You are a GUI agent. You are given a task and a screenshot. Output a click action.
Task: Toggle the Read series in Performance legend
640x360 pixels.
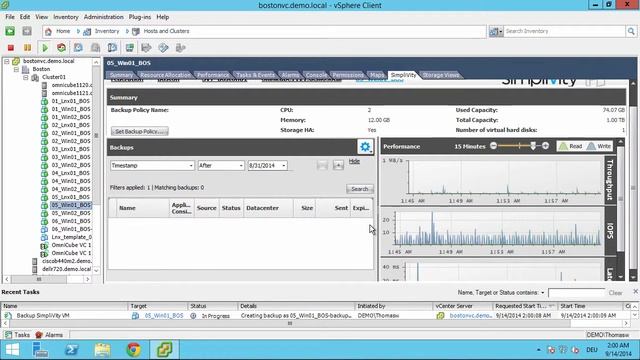pyautogui.click(x=570, y=146)
